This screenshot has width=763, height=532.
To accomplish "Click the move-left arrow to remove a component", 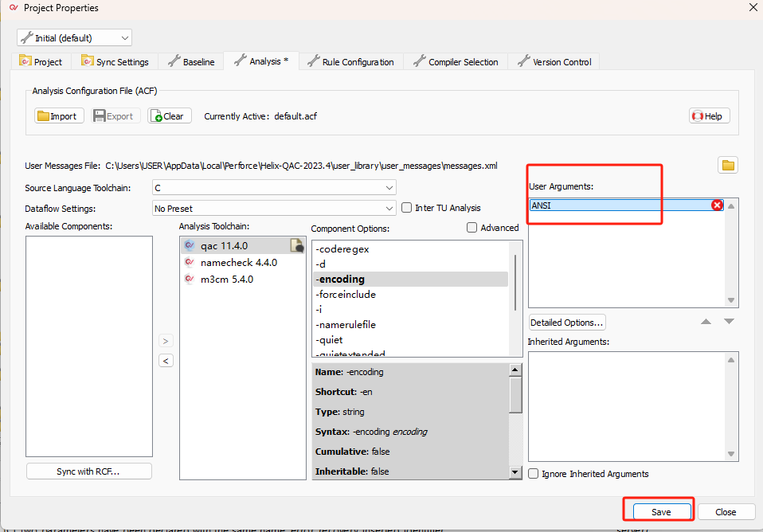I will click(166, 361).
